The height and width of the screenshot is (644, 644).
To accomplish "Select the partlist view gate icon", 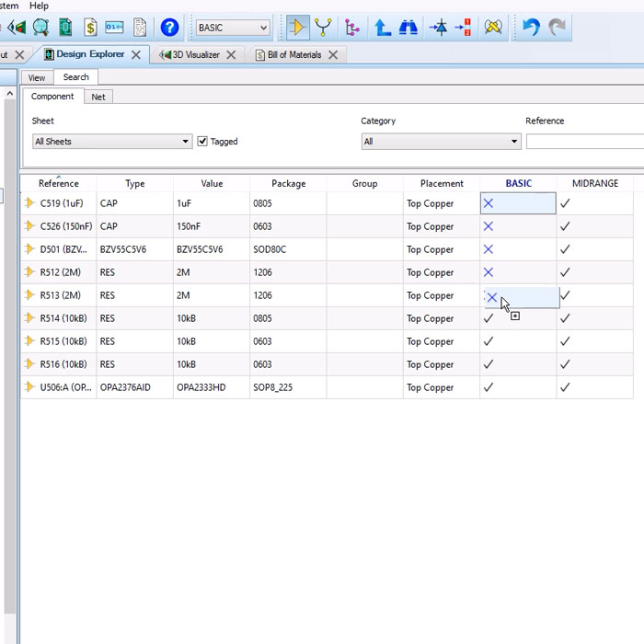I will pos(298,28).
